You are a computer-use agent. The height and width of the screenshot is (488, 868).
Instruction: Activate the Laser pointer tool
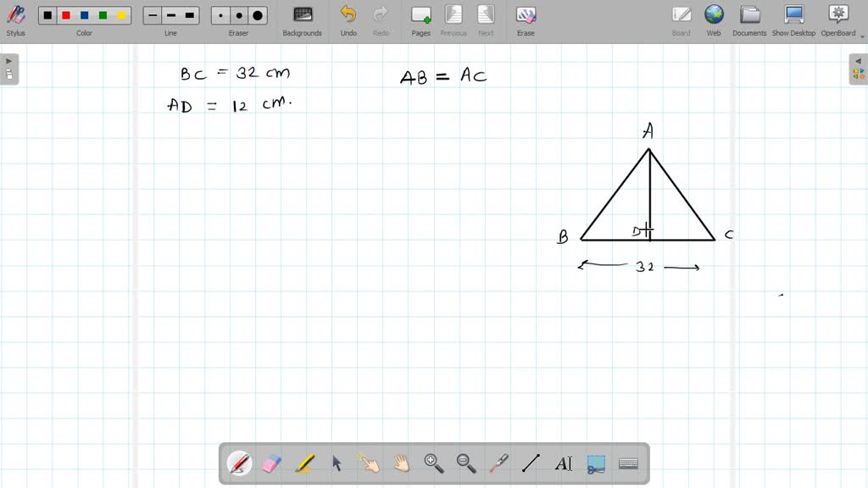(498, 463)
